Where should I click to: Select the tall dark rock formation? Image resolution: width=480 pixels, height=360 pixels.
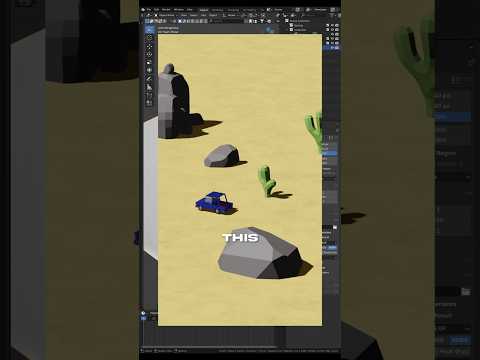(175, 101)
